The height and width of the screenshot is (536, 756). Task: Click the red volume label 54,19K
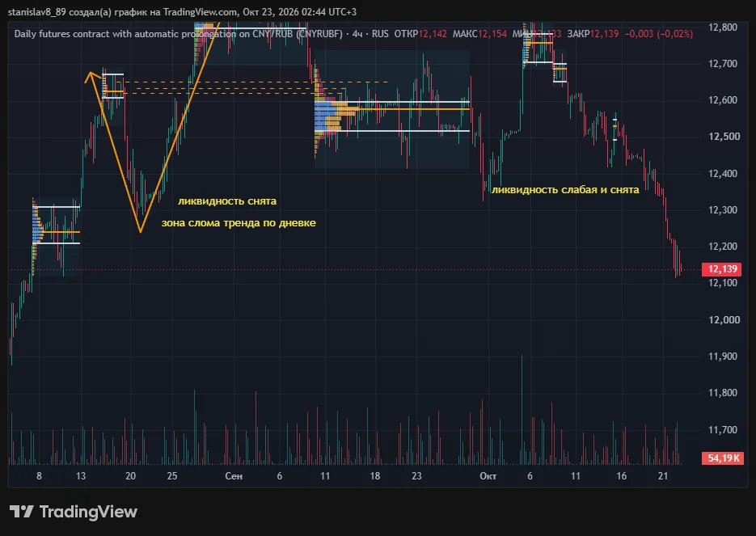tap(723, 458)
